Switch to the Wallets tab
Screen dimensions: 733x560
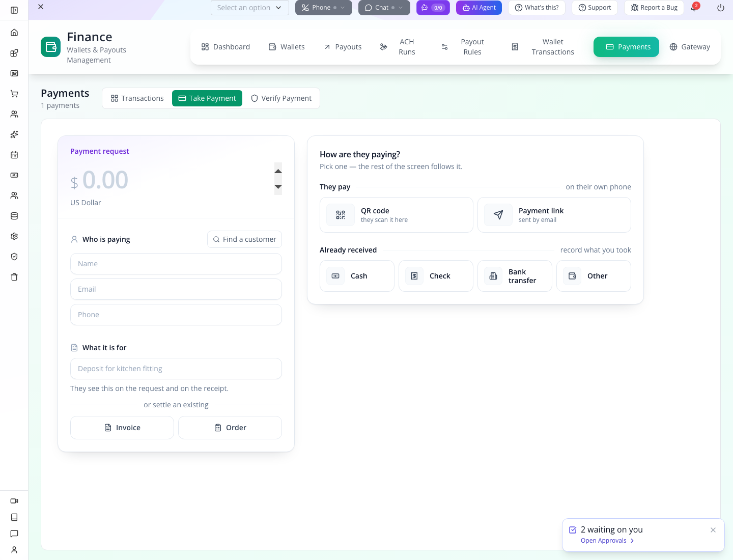pos(287,47)
